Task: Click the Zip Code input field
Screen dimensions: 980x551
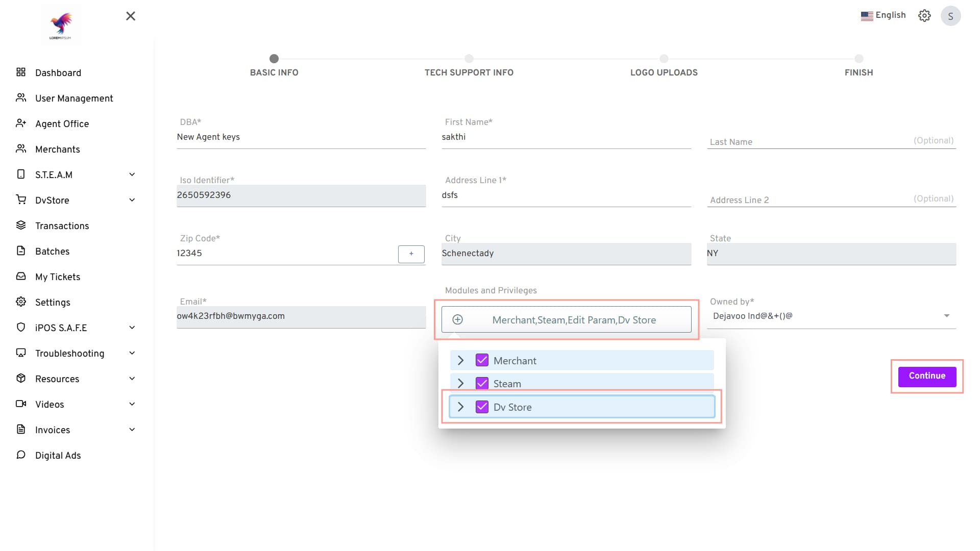Action: point(286,254)
